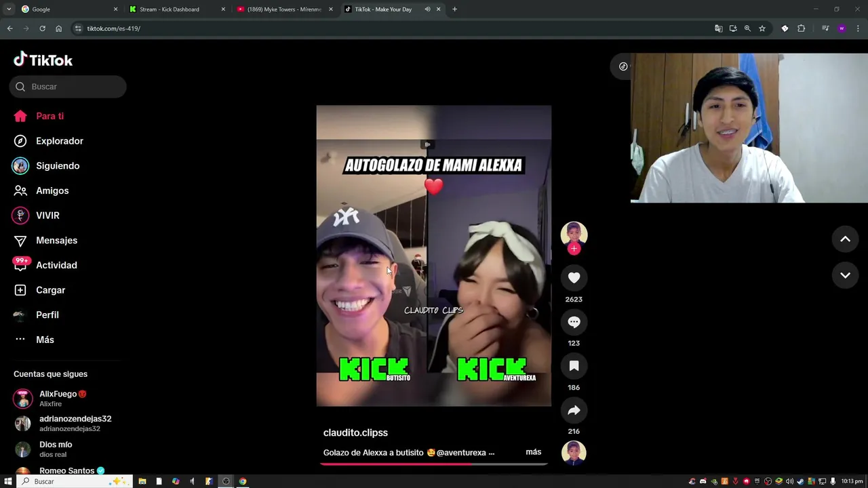Open Chrome from the taskbar
The width and height of the screenshot is (868, 488).
tap(243, 481)
